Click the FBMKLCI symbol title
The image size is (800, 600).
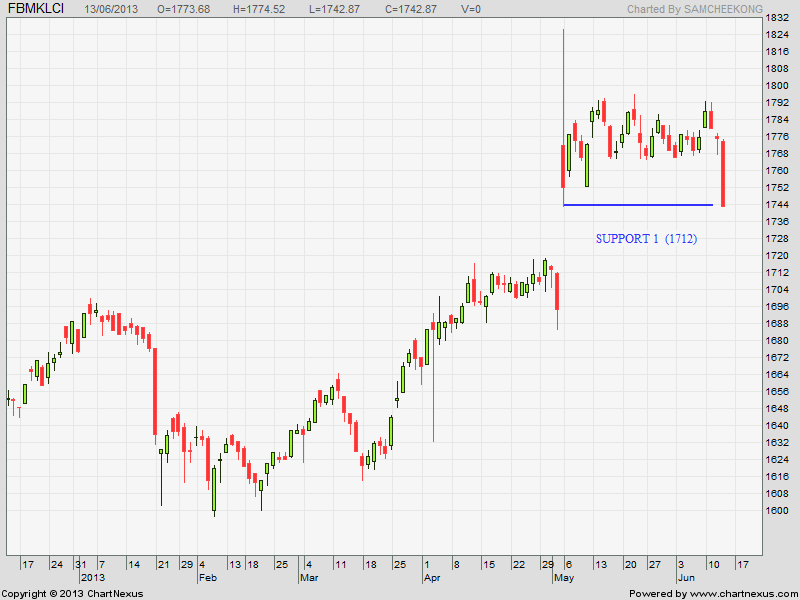[36, 8]
